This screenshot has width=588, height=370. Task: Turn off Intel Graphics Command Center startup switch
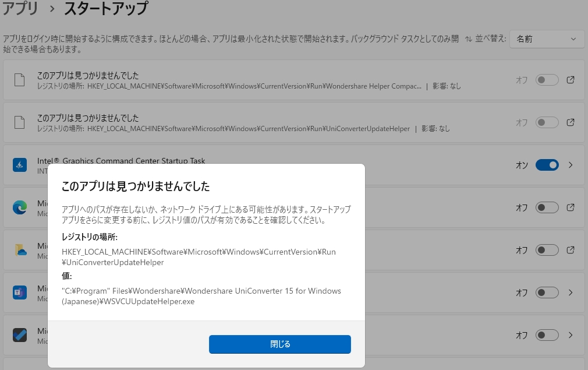pos(547,165)
